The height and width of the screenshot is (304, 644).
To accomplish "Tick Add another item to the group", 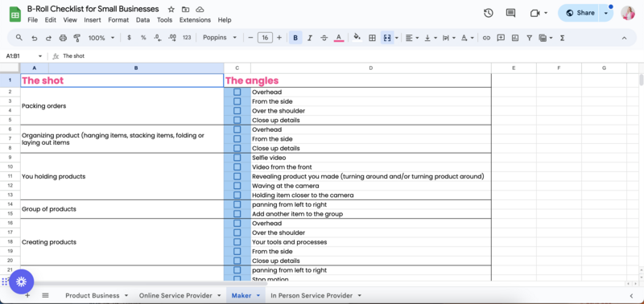I will 237,214.
